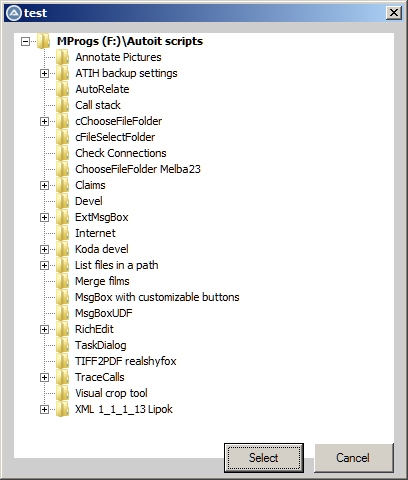Screen dimensions: 408x480
Task: Select the Check Connections folder
Action: point(121,153)
